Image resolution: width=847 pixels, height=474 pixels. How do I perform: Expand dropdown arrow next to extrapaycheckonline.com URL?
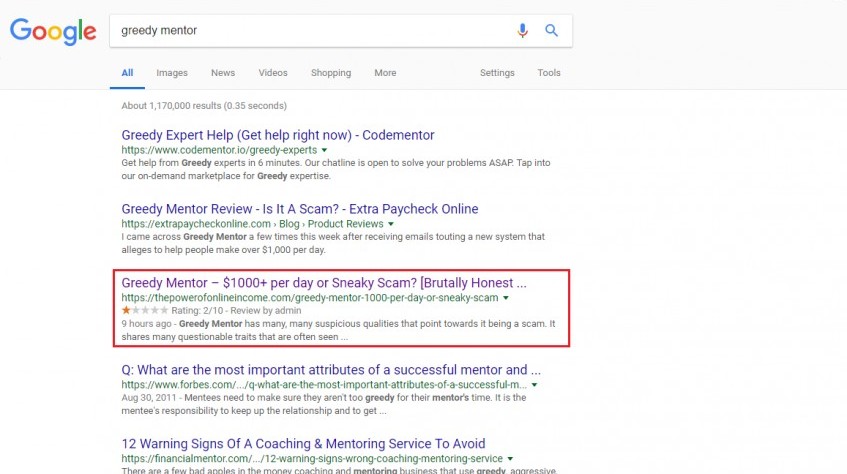click(391, 224)
